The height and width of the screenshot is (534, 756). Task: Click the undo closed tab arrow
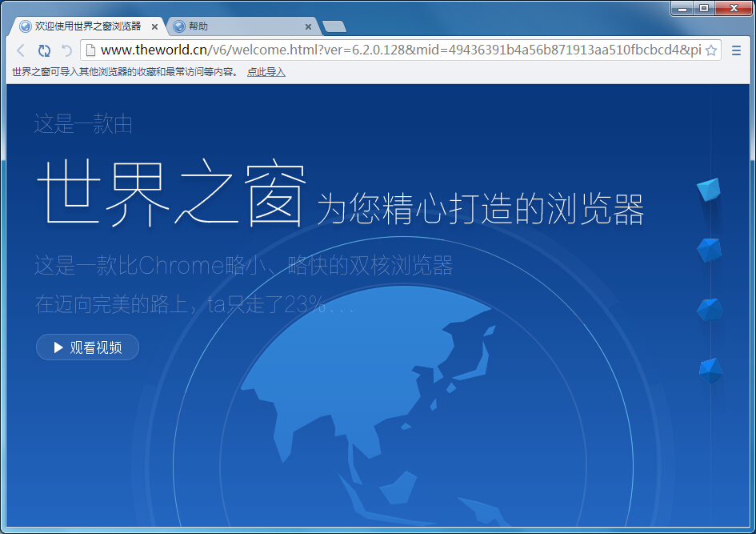[66, 50]
